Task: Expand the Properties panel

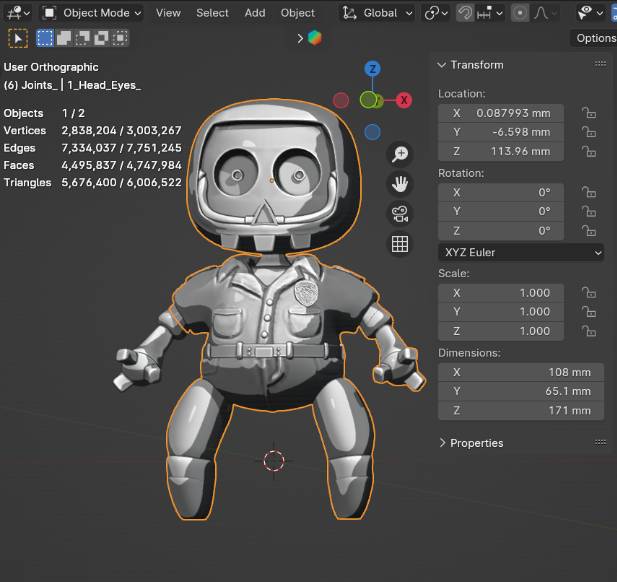Action: tap(443, 443)
